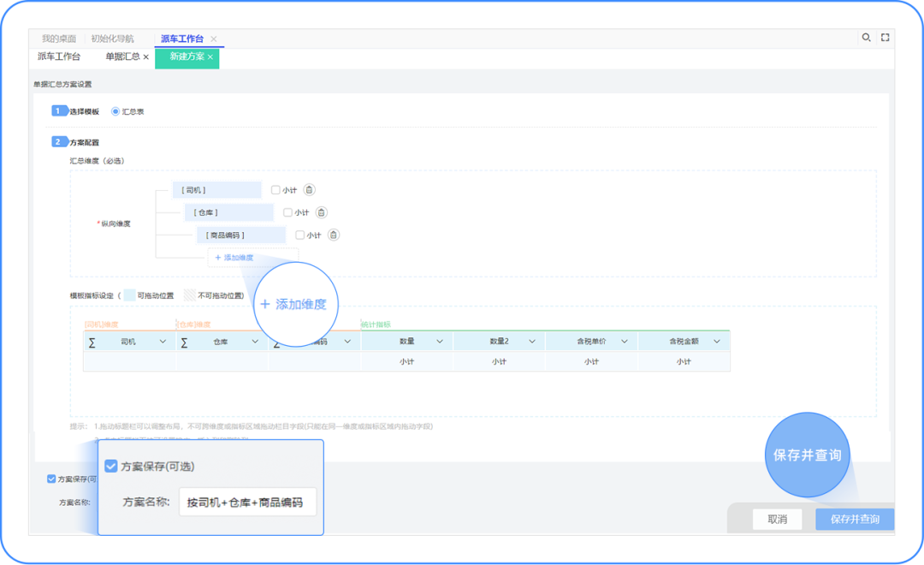Open the search magnifier icon
This screenshot has height=565, width=924.
click(866, 37)
